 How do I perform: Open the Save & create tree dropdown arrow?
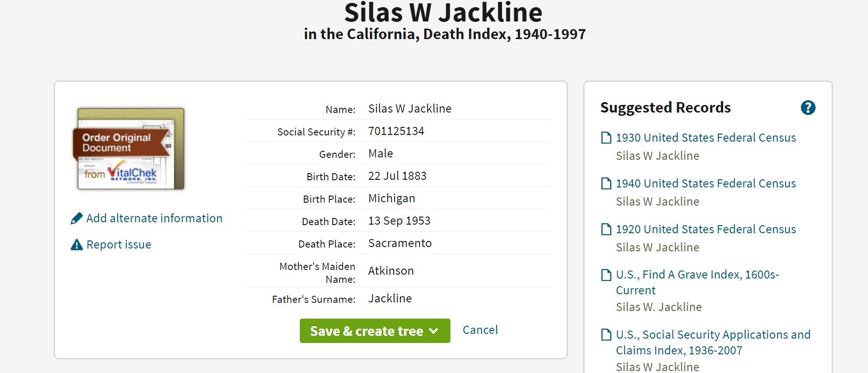434,331
